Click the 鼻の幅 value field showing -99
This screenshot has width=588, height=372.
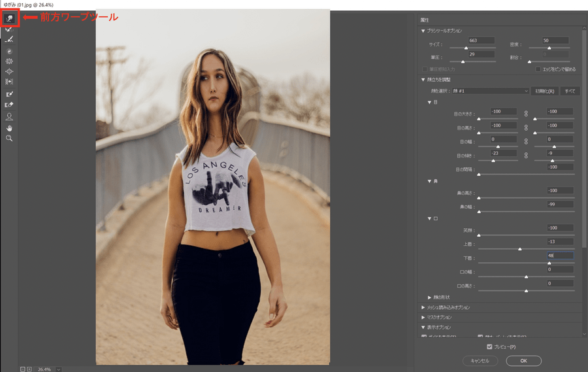point(560,204)
